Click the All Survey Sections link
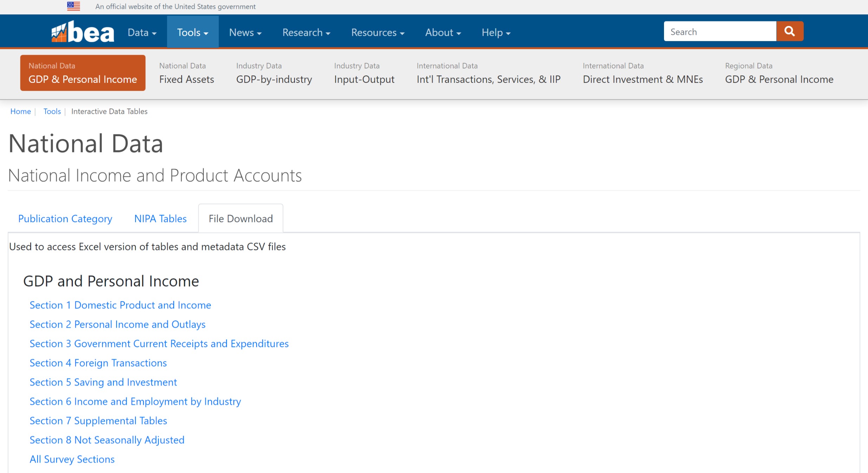The image size is (868, 473). tap(72, 459)
